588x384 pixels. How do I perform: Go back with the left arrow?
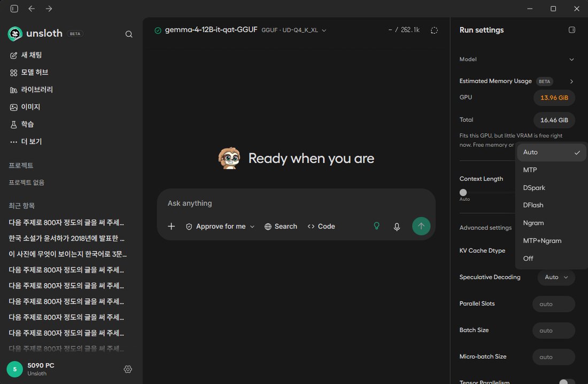(32, 9)
